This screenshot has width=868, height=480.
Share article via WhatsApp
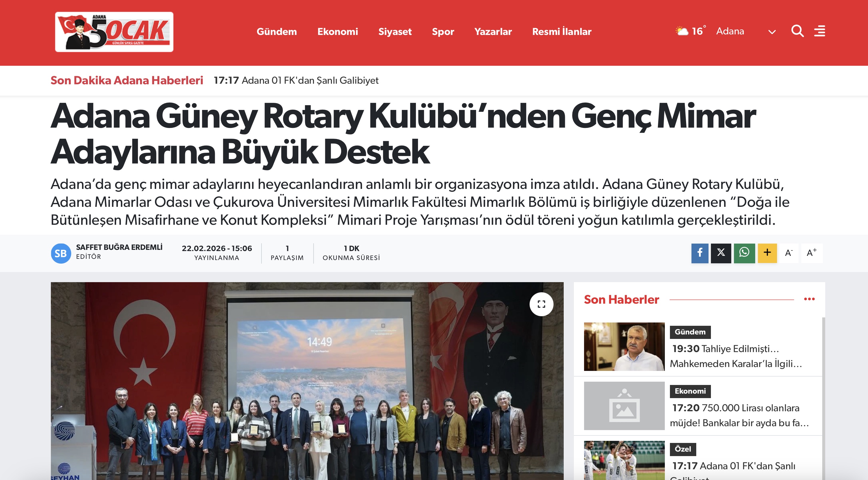click(x=744, y=253)
